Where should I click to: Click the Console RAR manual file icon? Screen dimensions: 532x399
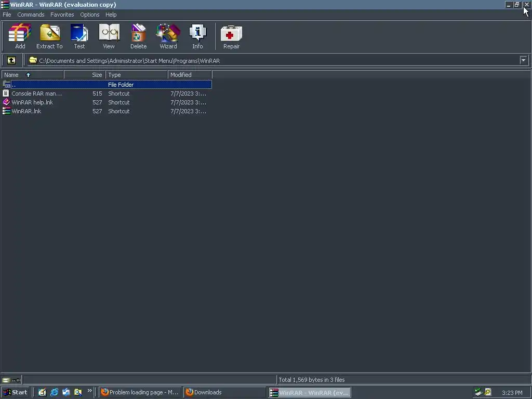click(x=6, y=93)
